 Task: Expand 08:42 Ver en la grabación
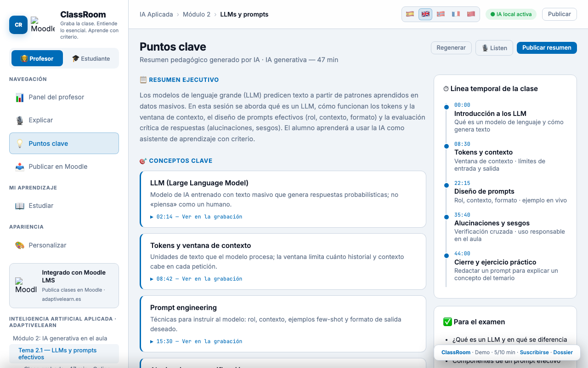(x=196, y=279)
